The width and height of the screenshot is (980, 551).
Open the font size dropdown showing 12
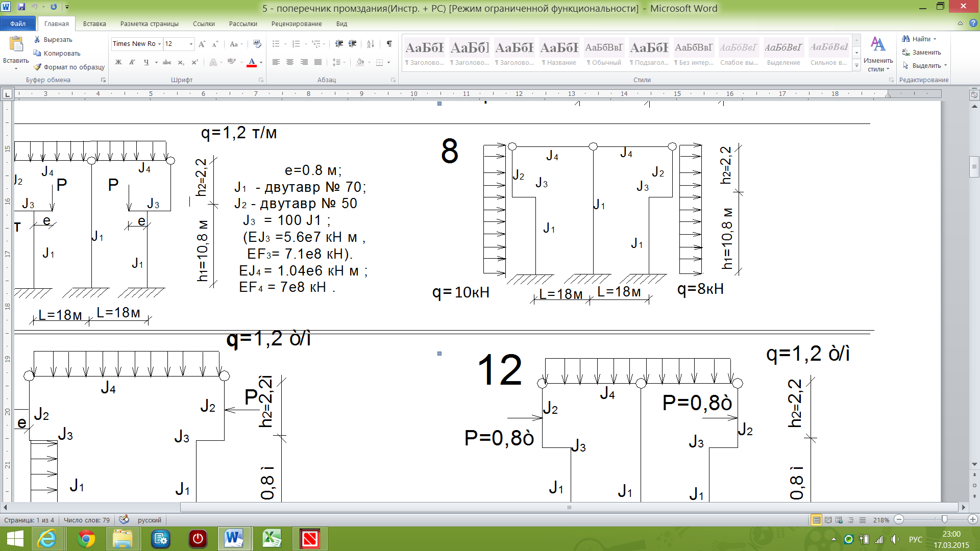point(191,44)
